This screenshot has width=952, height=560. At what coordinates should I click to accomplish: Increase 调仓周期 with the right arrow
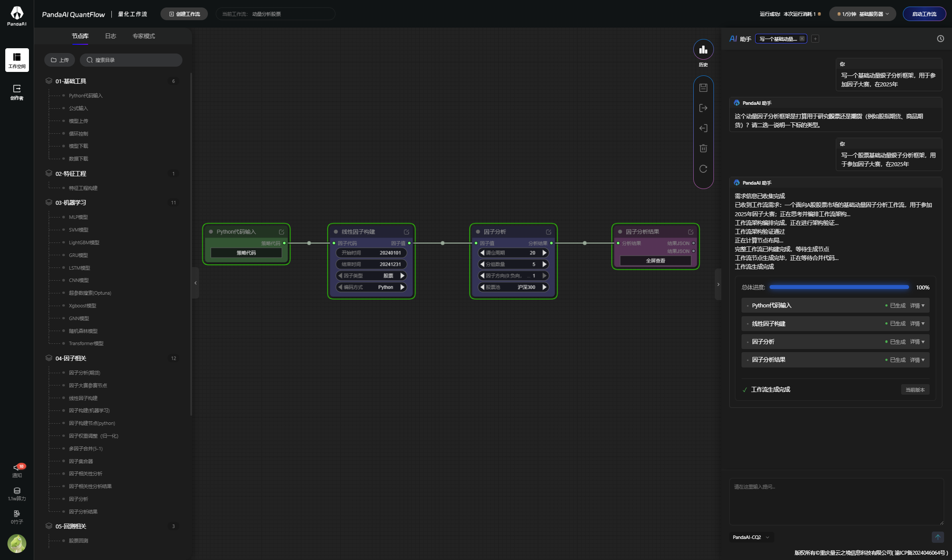click(545, 253)
